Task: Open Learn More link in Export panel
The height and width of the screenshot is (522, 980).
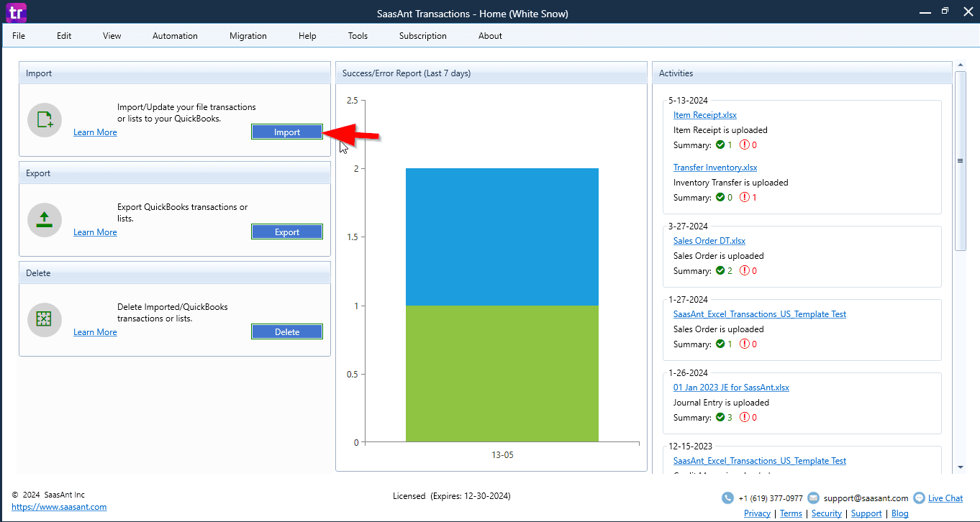Action: [95, 232]
